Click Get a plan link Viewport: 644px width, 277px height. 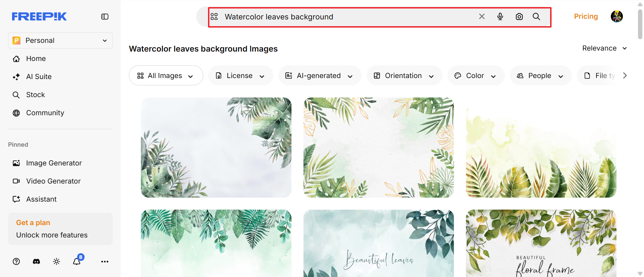coord(33,223)
